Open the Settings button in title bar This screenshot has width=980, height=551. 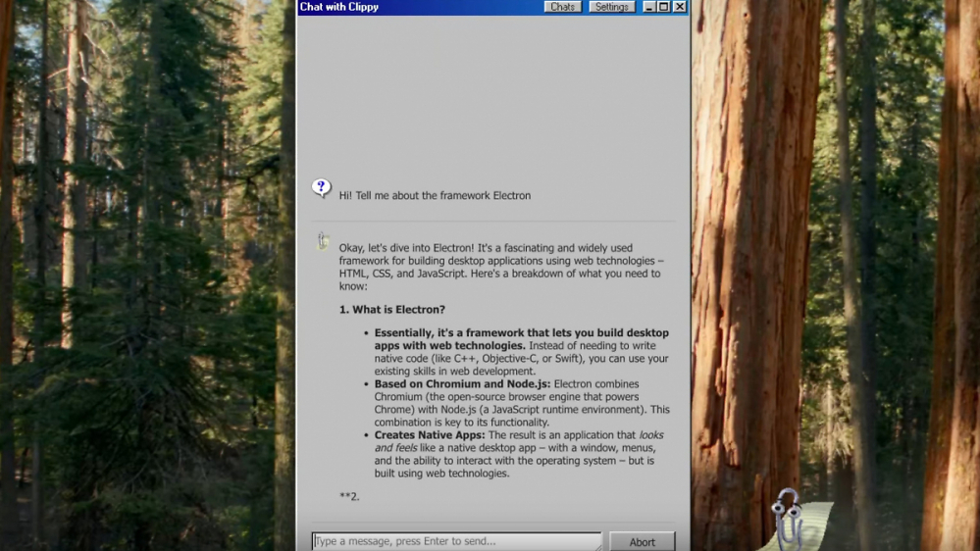(x=611, y=7)
